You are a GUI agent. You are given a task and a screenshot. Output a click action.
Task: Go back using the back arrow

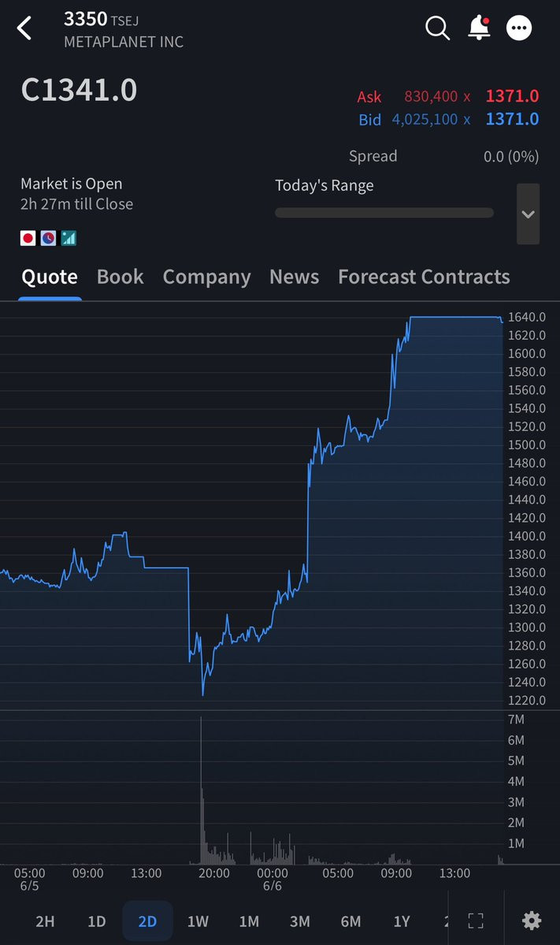pyautogui.click(x=24, y=28)
